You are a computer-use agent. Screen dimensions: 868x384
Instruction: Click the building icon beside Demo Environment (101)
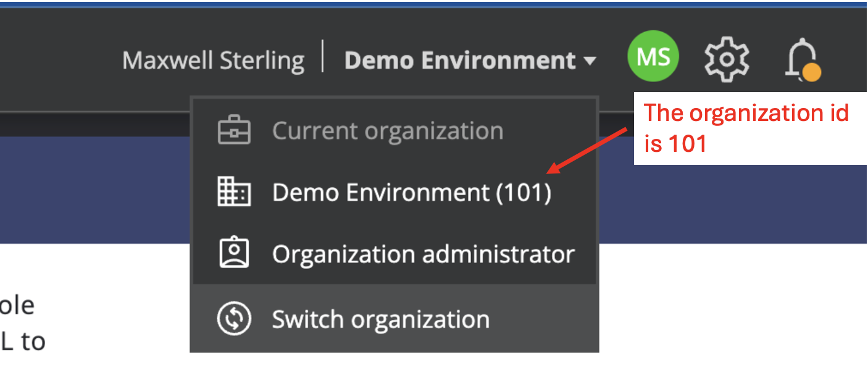click(x=234, y=193)
